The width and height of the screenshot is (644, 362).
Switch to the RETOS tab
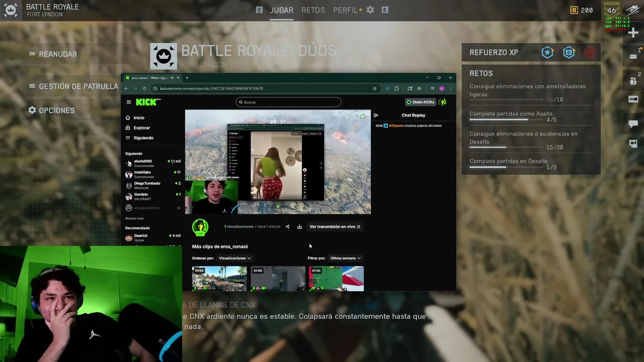click(313, 10)
